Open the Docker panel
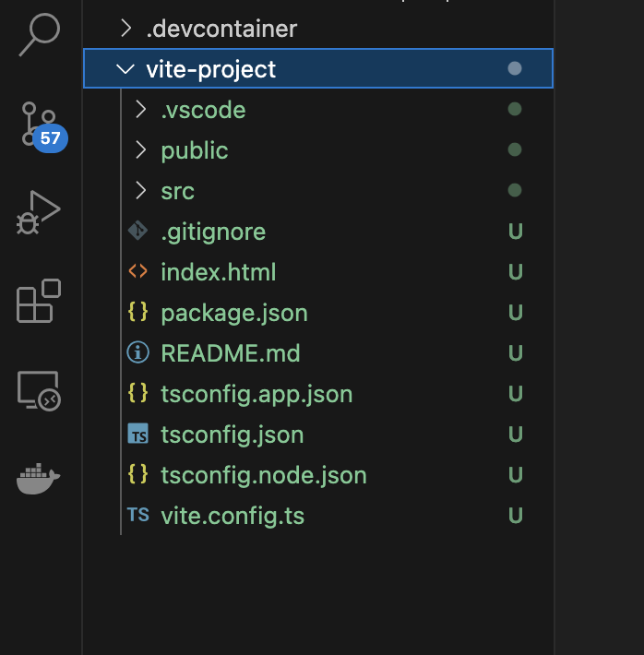This screenshot has height=655, width=644. [39, 479]
